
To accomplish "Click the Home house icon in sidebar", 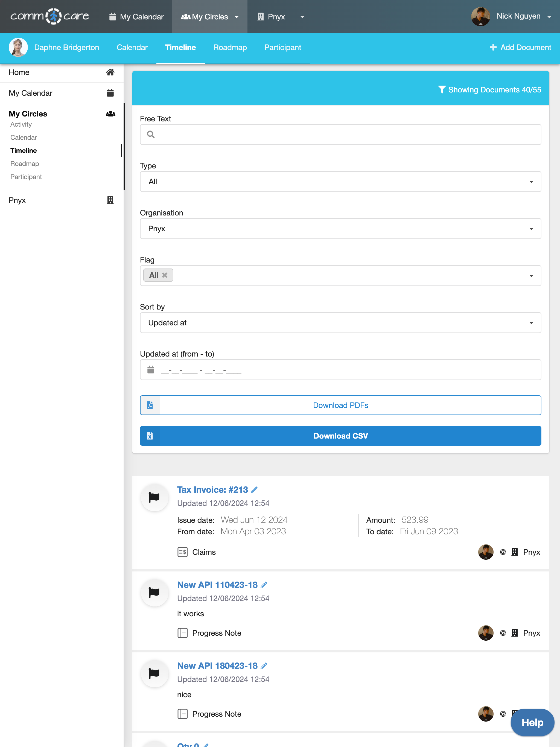I will click(x=110, y=72).
